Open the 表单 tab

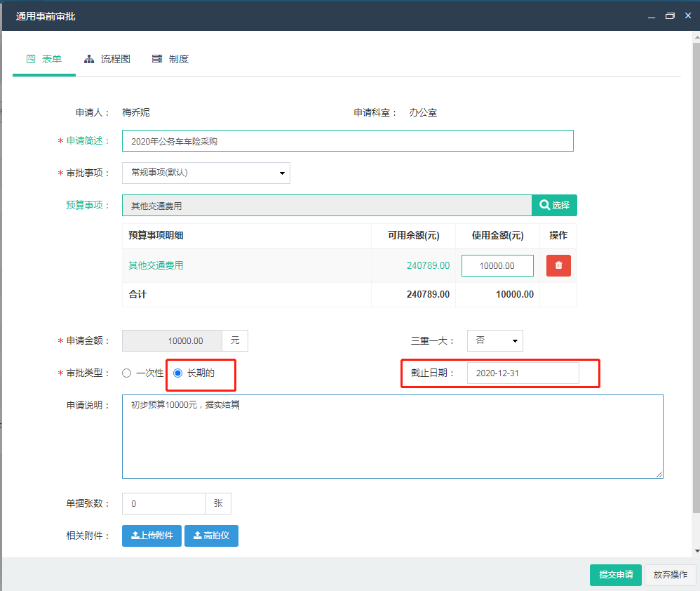click(43, 59)
